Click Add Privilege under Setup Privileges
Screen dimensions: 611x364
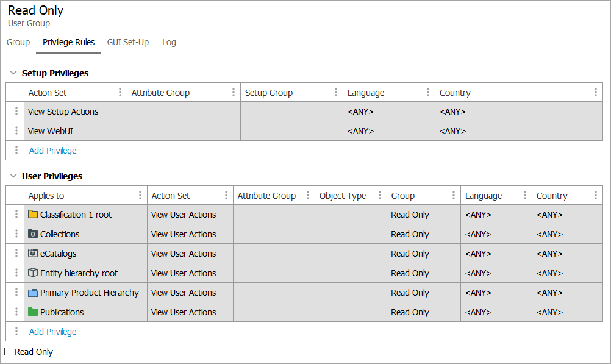pos(53,151)
